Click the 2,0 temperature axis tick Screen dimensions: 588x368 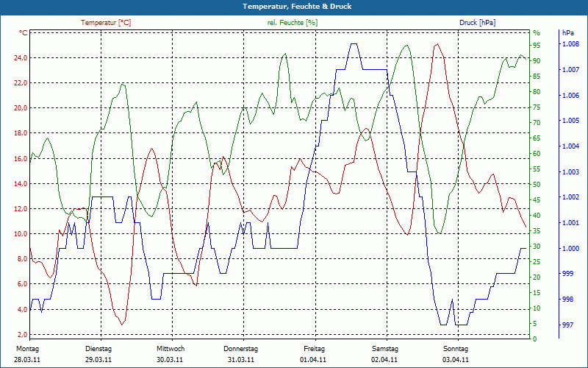[22, 335]
